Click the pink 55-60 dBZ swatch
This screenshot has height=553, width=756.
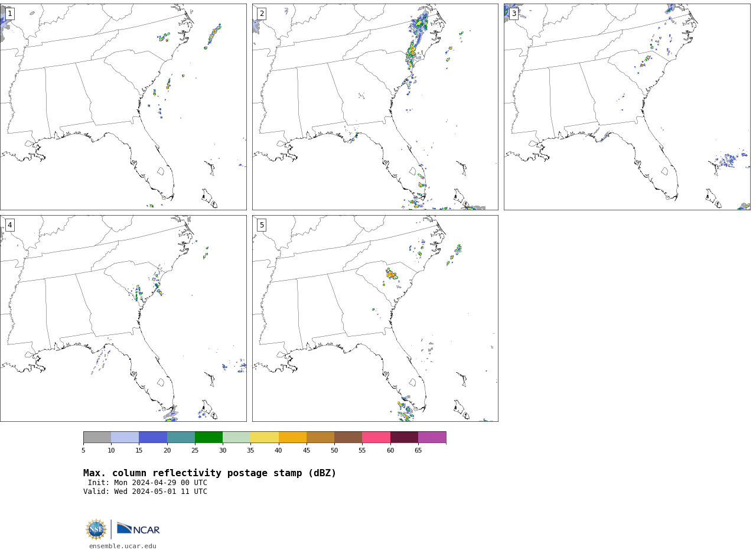376,437
